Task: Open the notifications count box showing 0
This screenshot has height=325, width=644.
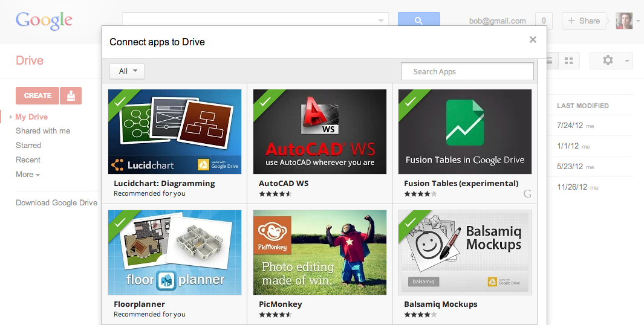Action: point(544,21)
